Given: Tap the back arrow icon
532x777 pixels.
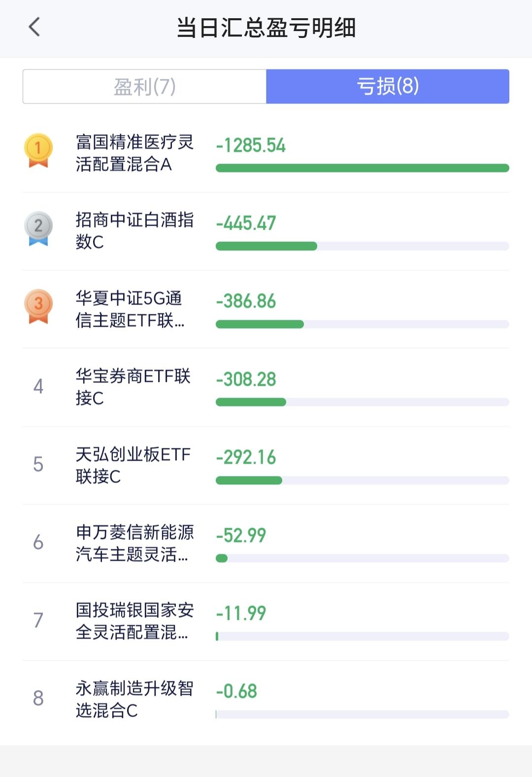Looking at the screenshot, I should [34, 27].
